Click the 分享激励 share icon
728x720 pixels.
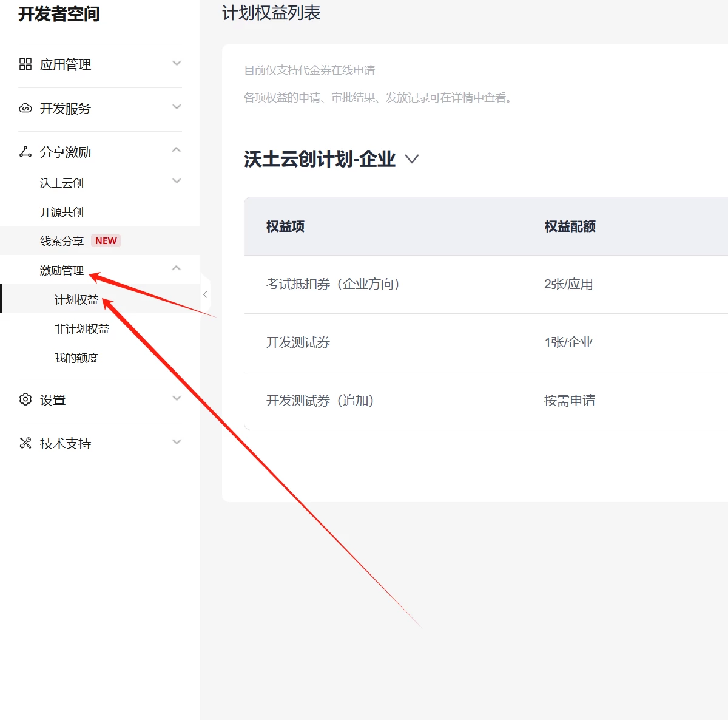tap(25, 152)
